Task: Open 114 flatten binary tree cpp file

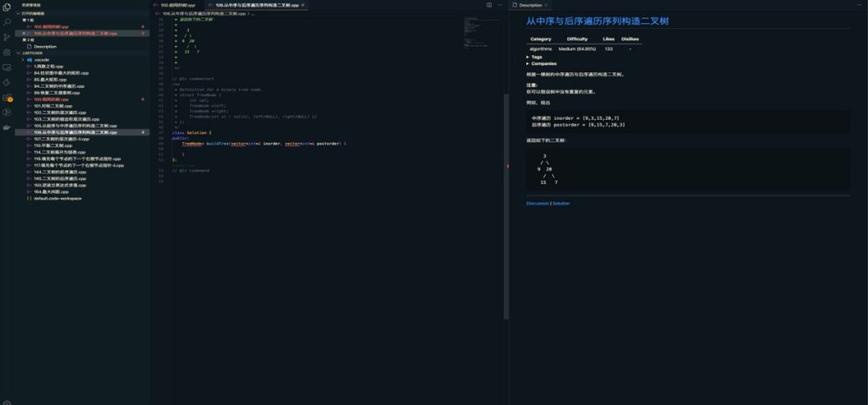Action: (59, 152)
